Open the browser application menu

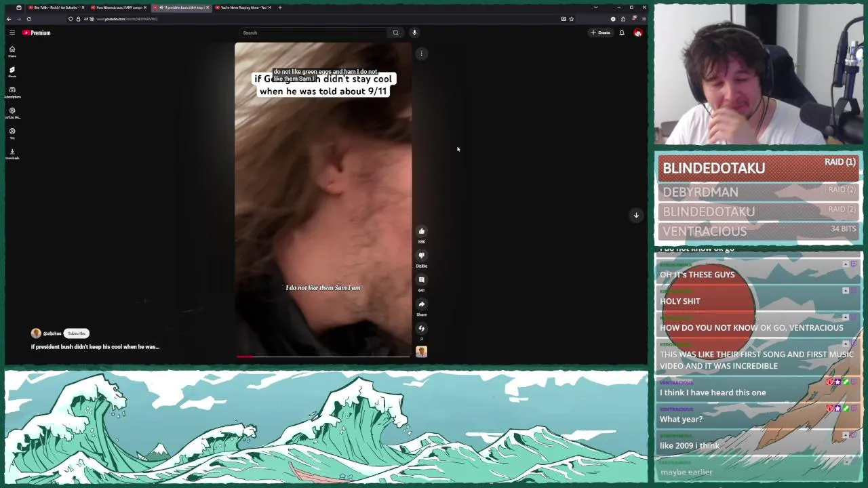644,19
